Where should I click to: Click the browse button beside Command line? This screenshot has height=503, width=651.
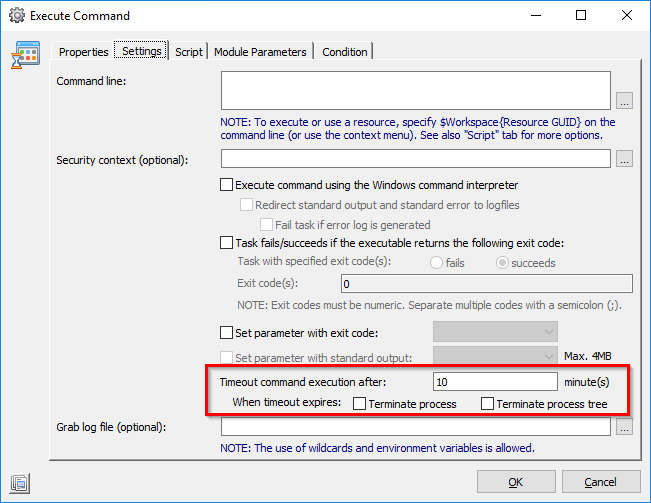(x=624, y=100)
